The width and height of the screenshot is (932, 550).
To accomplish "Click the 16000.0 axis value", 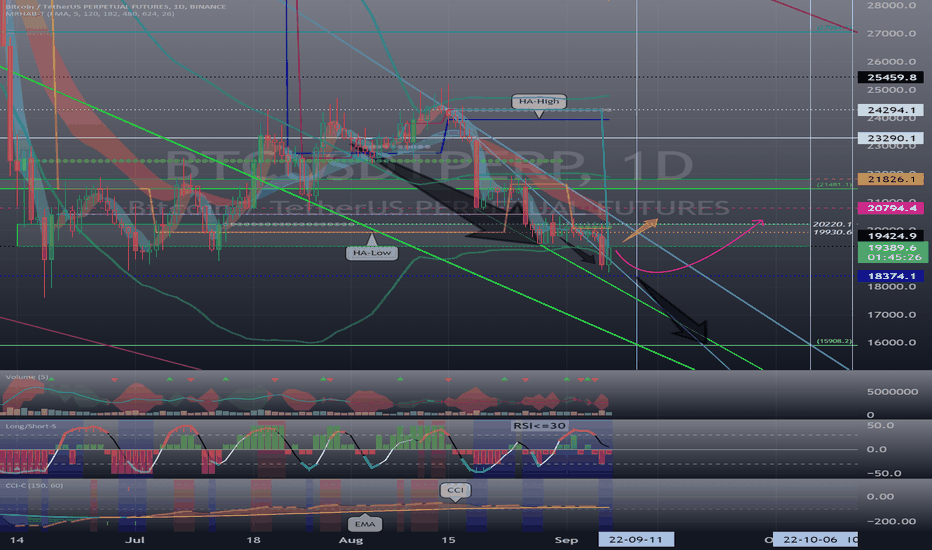I will click(891, 342).
